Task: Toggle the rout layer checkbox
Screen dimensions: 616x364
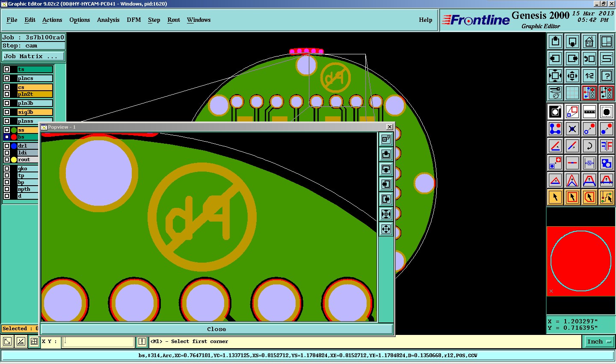Action: pos(7,160)
